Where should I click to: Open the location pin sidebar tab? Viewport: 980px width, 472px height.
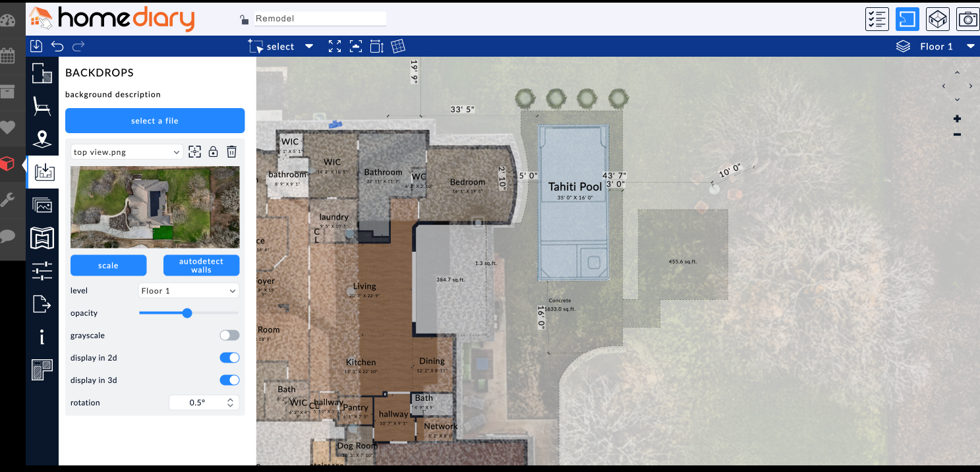(42, 139)
